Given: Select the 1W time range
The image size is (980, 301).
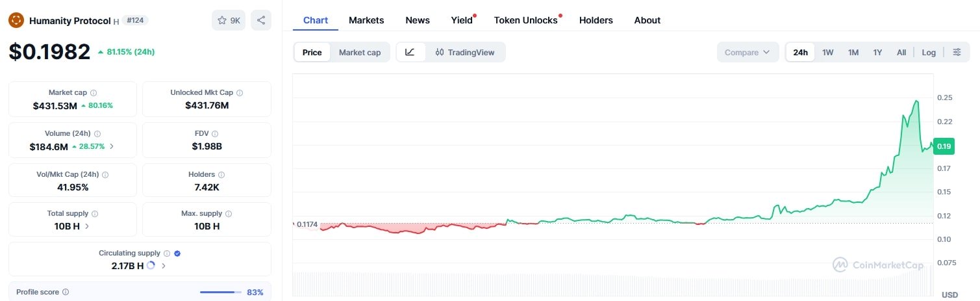Looking at the screenshot, I should pos(828,52).
